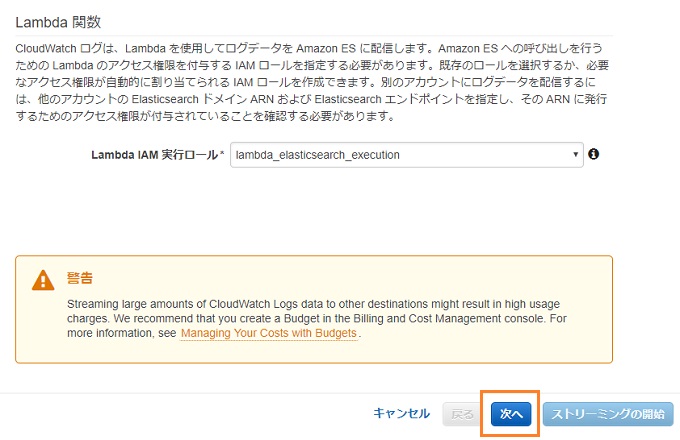
Task: Click the words Billing and Cost Management console
Action: pyautogui.click(x=450, y=319)
